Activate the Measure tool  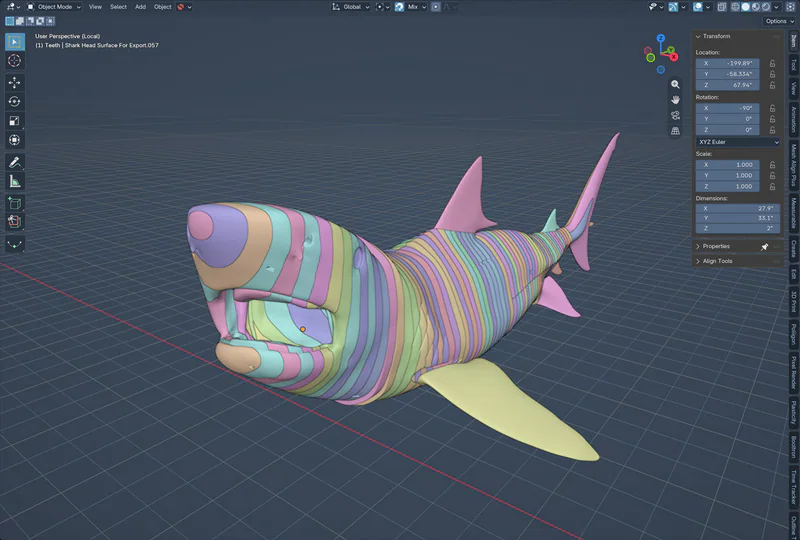click(14, 182)
